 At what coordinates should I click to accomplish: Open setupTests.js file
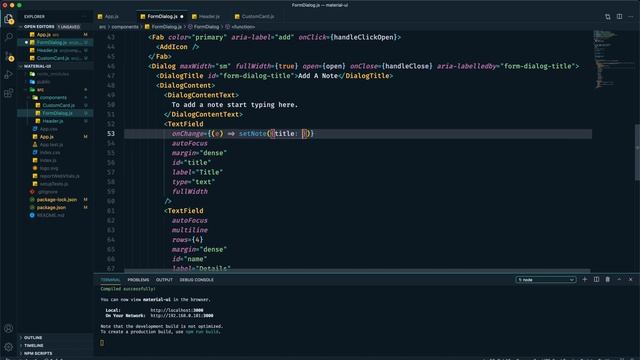pyautogui.click(x=55, y=184)
